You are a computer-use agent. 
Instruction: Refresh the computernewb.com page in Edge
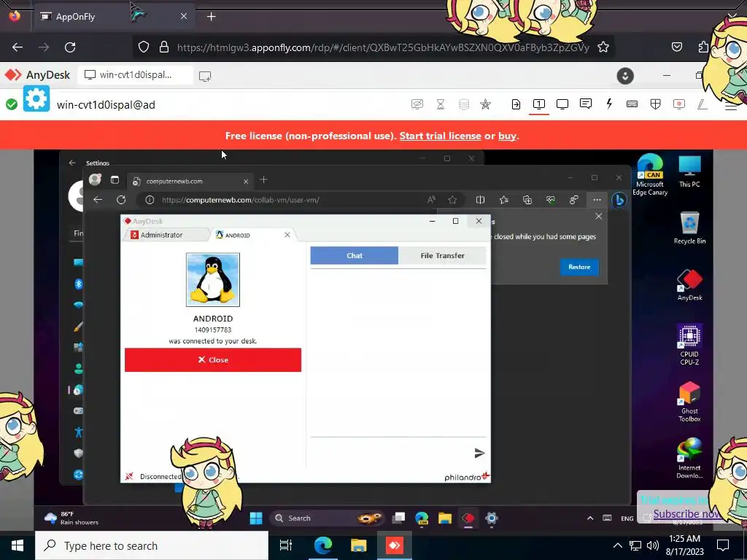point(121,200)
